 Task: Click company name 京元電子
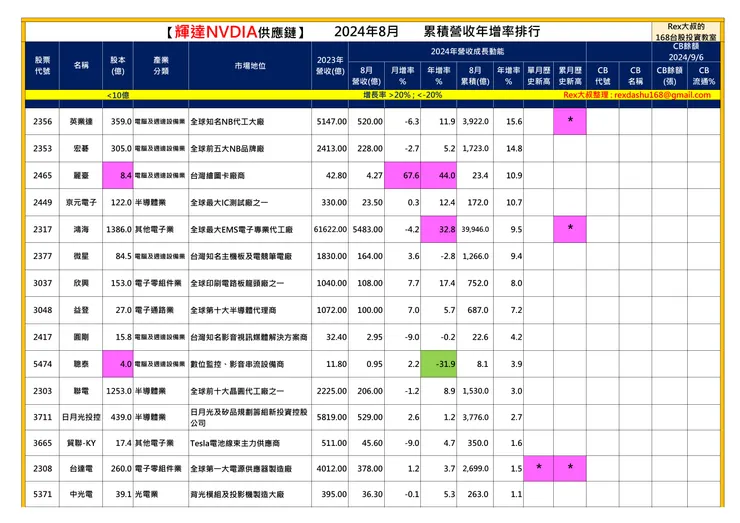click(x=81, y=202)
